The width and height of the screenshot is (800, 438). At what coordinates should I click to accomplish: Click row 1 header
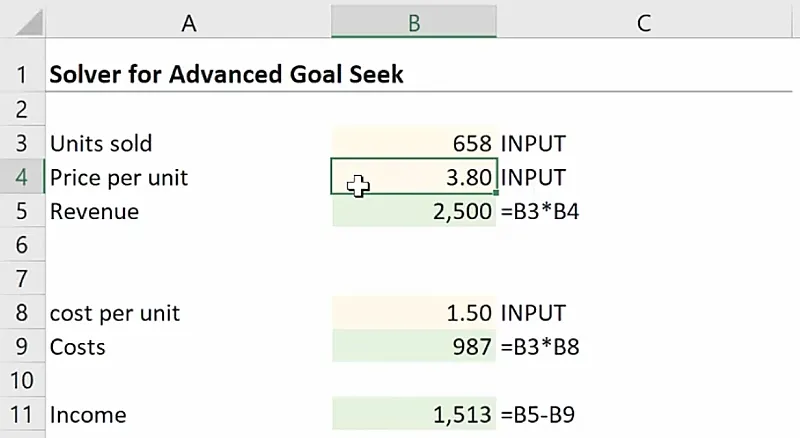point(22,75)
